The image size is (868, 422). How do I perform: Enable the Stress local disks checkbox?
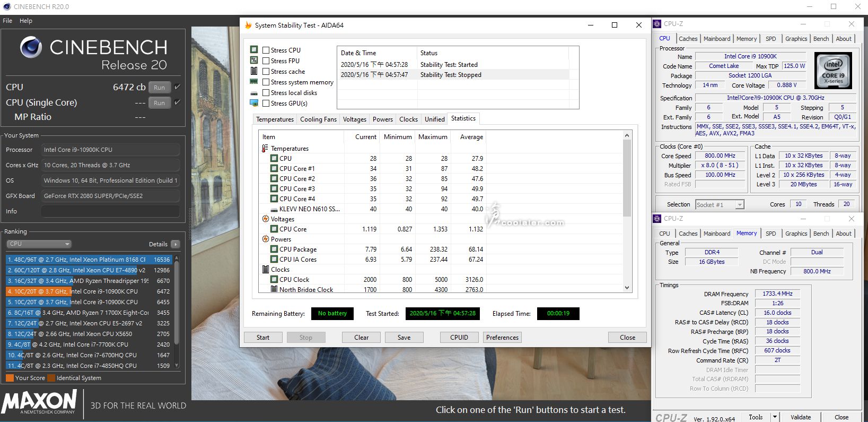coord(266,92)
